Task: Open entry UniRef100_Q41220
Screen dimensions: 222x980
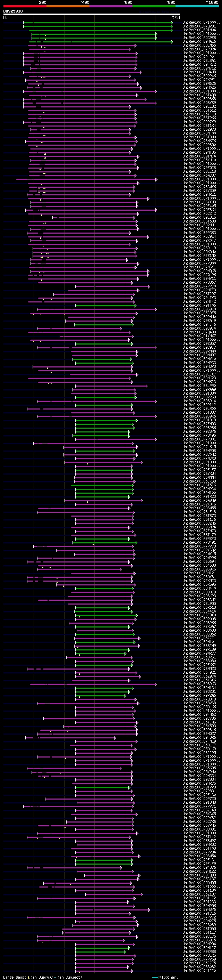Action: [199, 971]
